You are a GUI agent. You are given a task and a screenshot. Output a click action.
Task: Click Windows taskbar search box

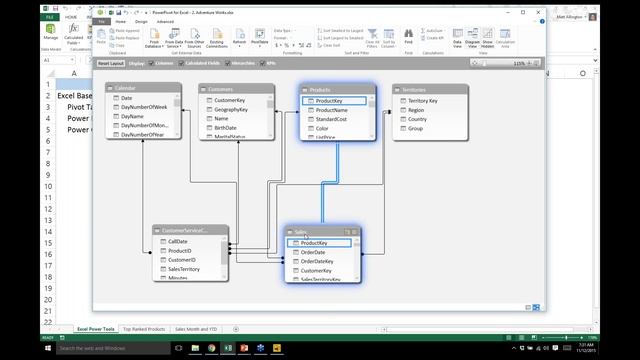click(113, 348)
